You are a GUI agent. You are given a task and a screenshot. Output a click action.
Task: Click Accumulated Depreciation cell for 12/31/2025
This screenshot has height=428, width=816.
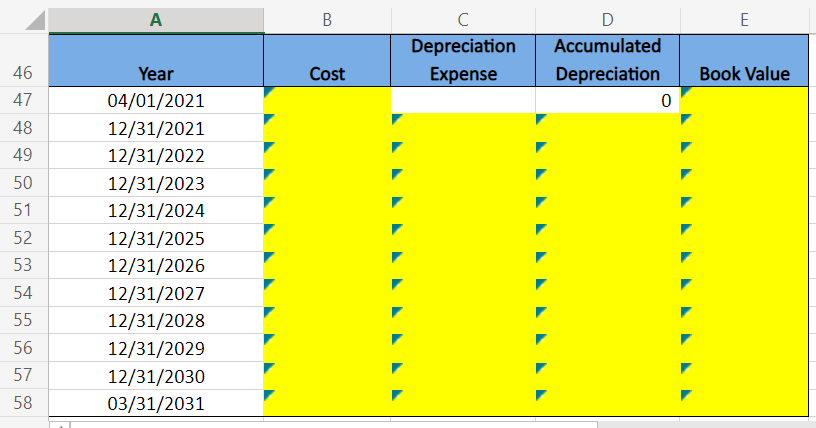click(x=607, y=238)
